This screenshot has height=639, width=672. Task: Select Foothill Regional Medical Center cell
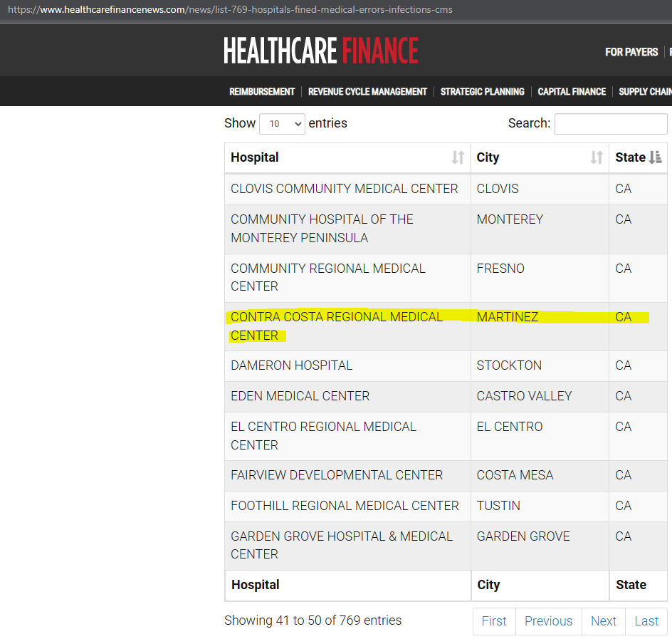347,506
